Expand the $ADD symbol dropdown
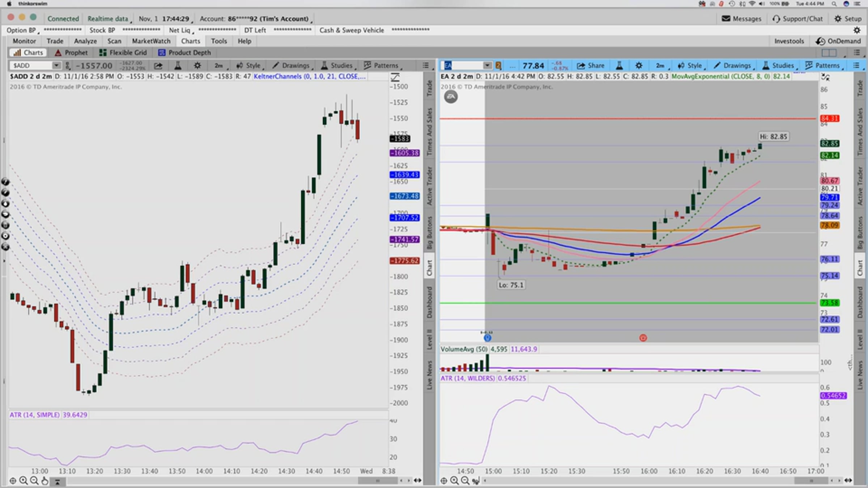Viewport: 868px width, 488px height. (56, 65)
